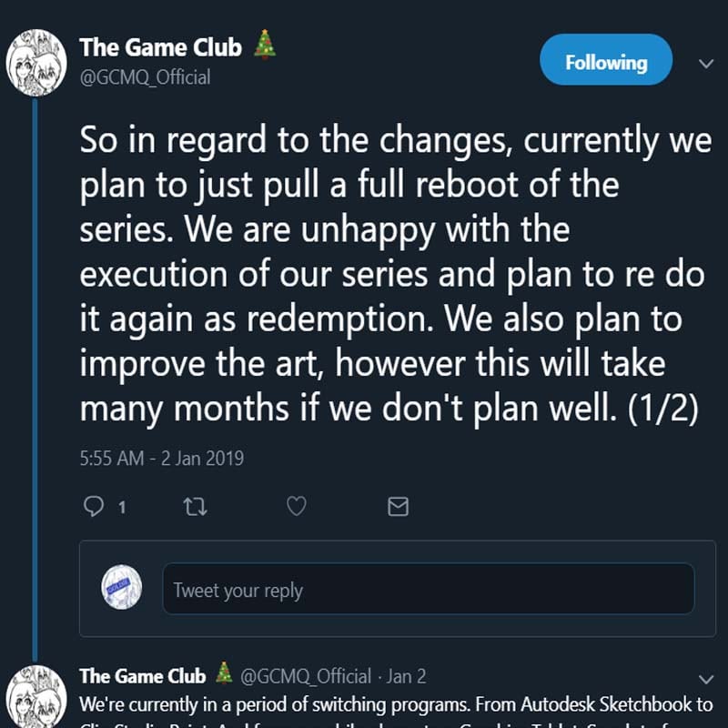Expand the main tweet options chevron
The height and width of the screenshot is (728, 728).
pyautogui.click(x=705, y=64)
